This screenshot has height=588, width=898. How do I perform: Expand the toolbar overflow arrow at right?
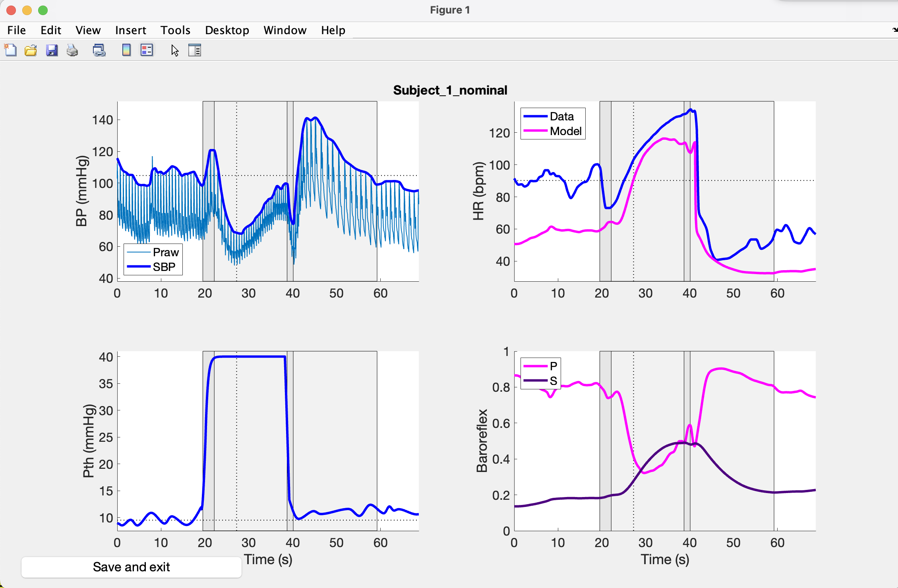(x=894, y=30)
